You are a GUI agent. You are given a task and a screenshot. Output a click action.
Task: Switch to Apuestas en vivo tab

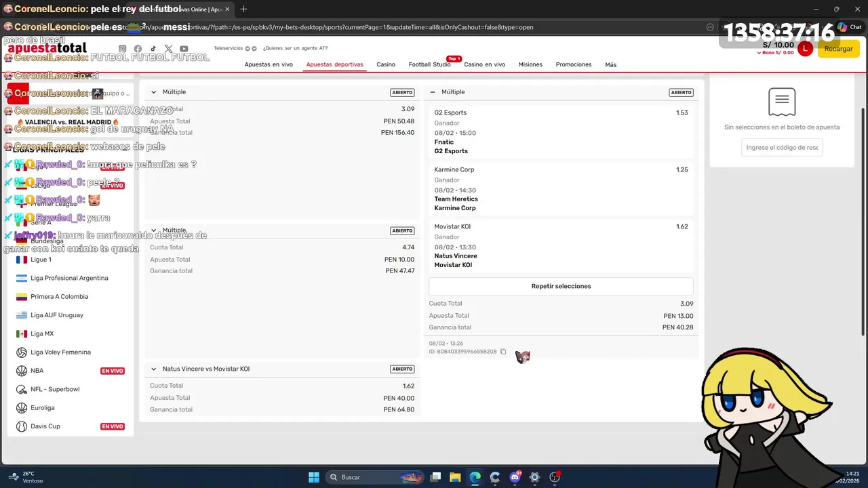click(269, 64)
